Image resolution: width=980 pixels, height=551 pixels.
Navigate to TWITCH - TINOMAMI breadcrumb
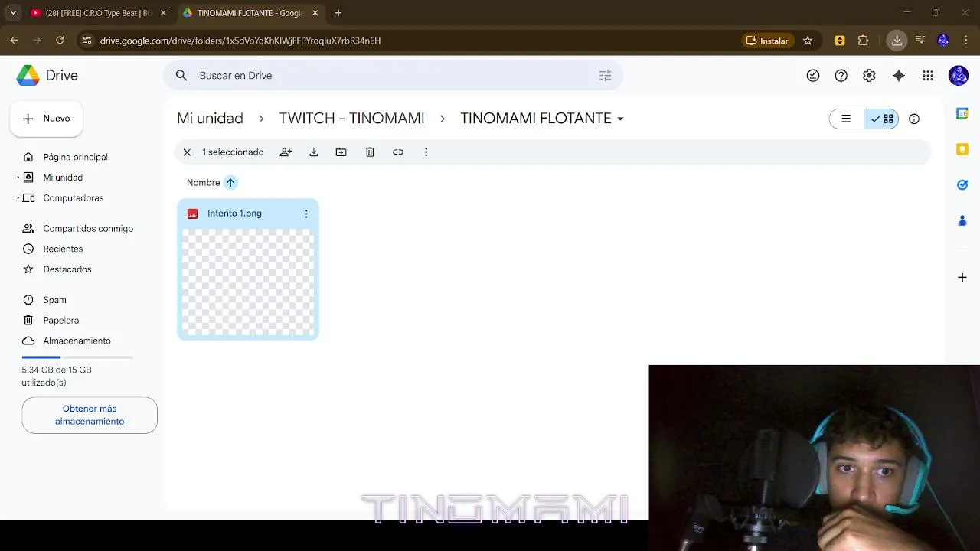coord(351,119)
